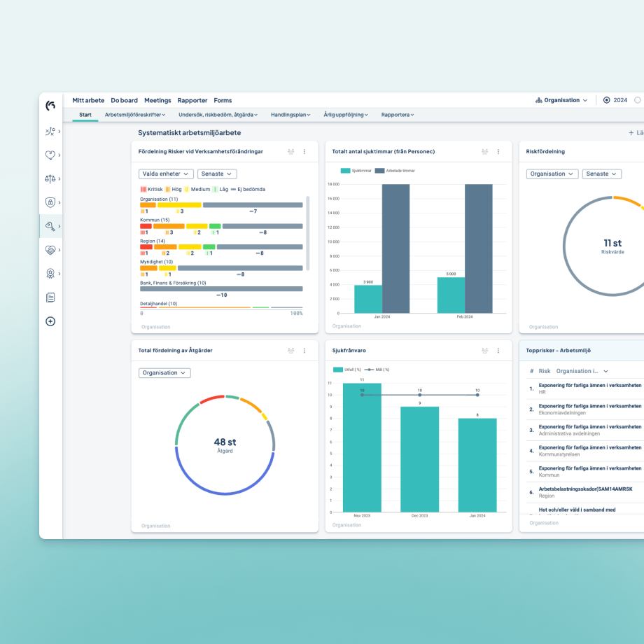Expand the Valda enheter dropdown
Screen dimensions: 644x644
[x=165, y=174]
